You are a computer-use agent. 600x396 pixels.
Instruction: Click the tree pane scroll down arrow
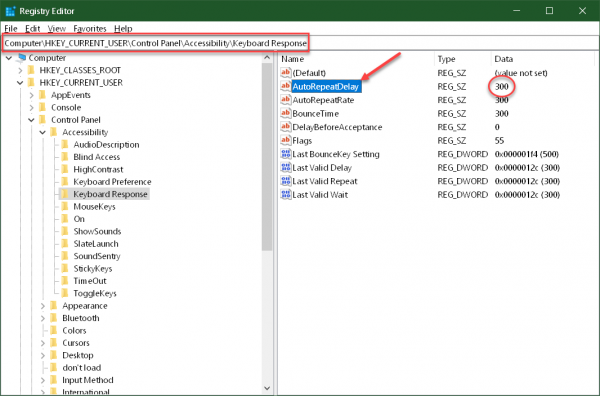coord(267,388)
